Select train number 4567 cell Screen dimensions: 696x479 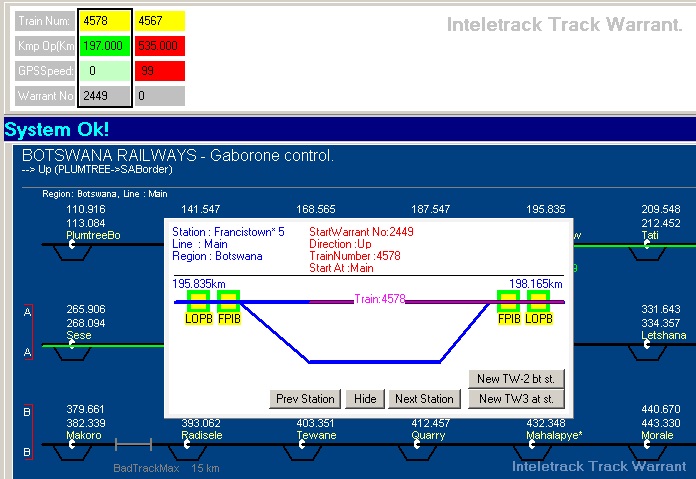[x=160, y=21]
